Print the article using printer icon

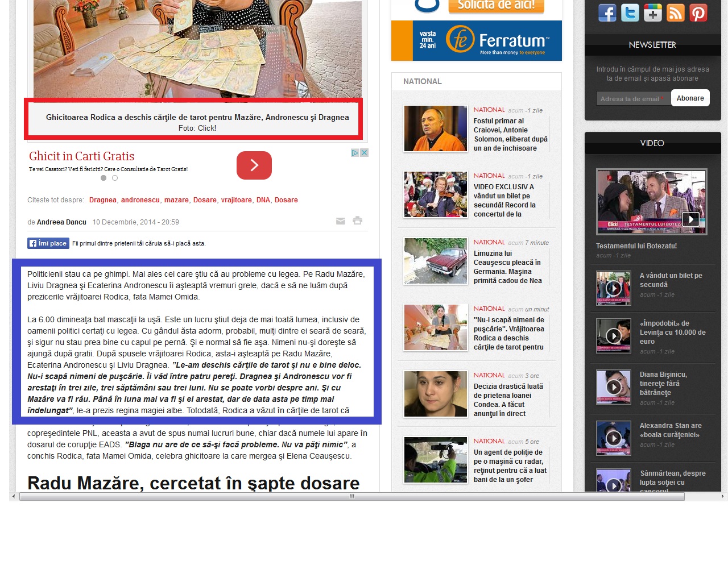[357, 221]
